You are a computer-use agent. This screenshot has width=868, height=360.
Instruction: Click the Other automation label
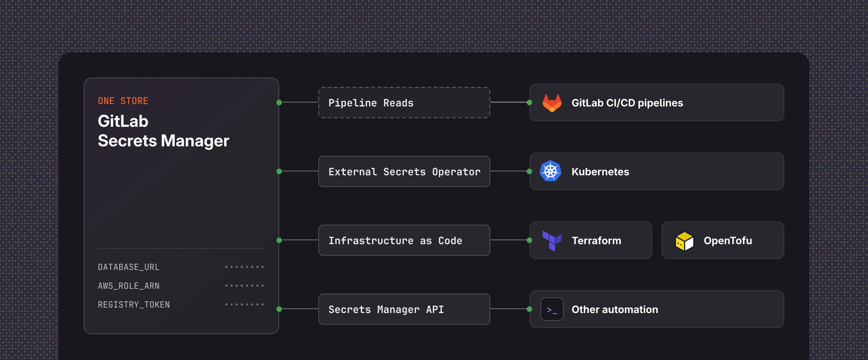pyautogui.click(x=615, y=310)
